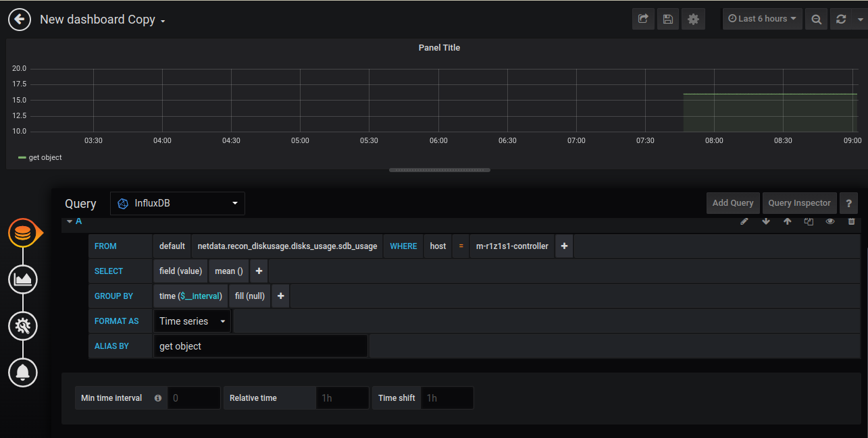This screenshot has width=868, height=438.
Task: Toggle get object series in legend
Action: pos(45,157)
